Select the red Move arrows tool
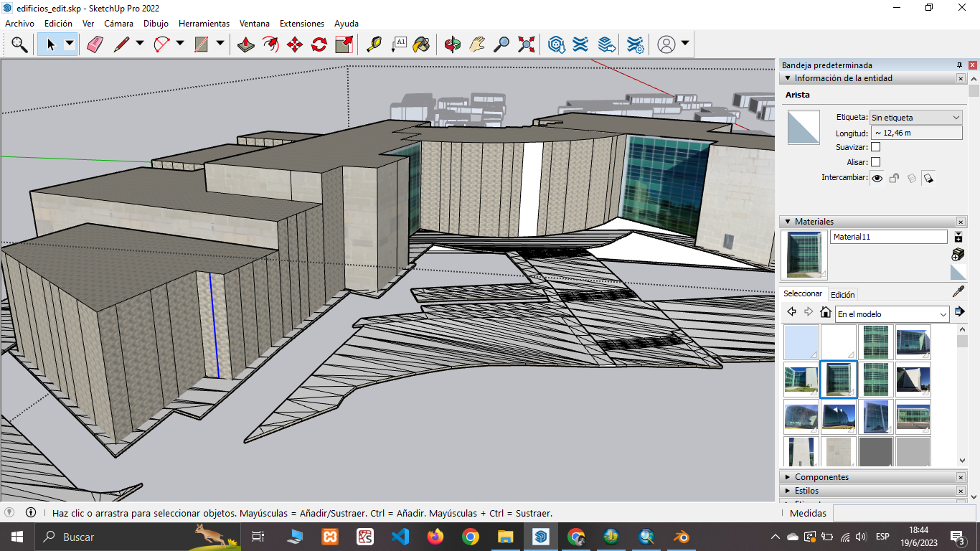Viewport: 980px width, 551px height. point(295,44)
